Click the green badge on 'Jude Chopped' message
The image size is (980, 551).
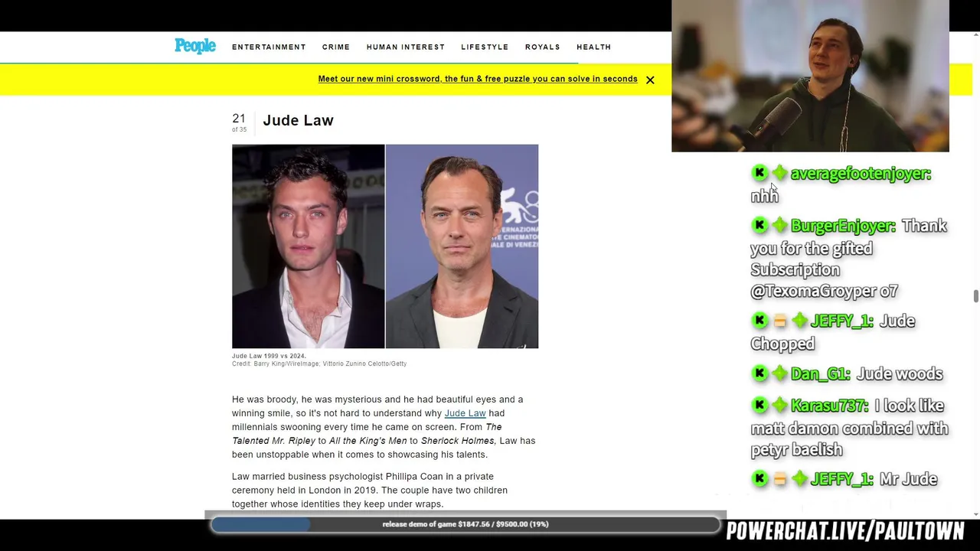point(799,321)
